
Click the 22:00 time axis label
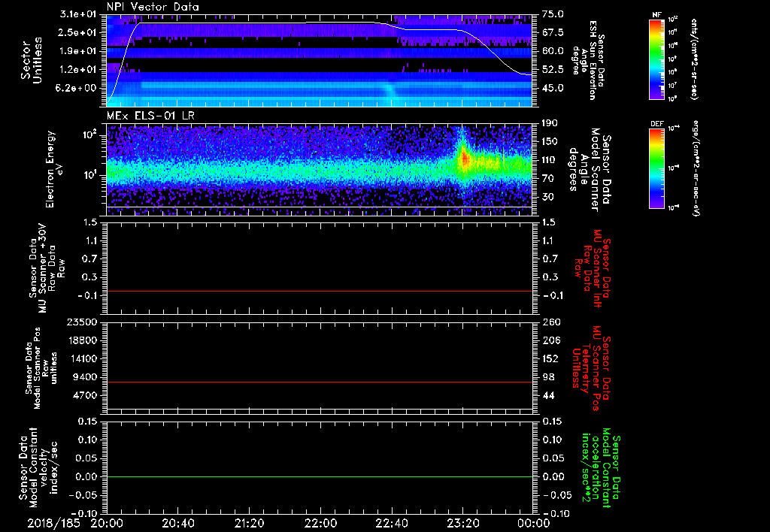point(320,523)
